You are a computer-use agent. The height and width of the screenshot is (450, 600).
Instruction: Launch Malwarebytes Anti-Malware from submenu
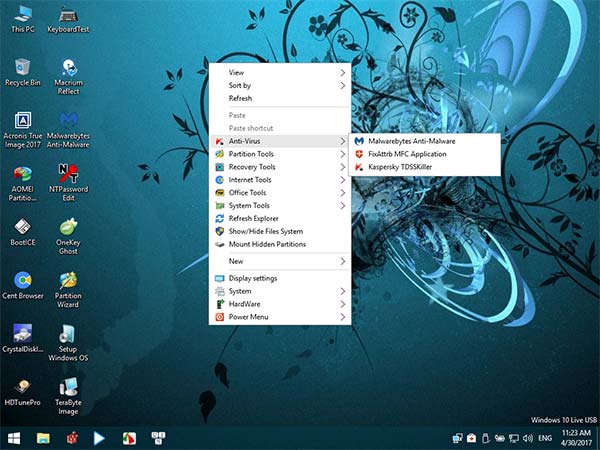tap(424, 141)
